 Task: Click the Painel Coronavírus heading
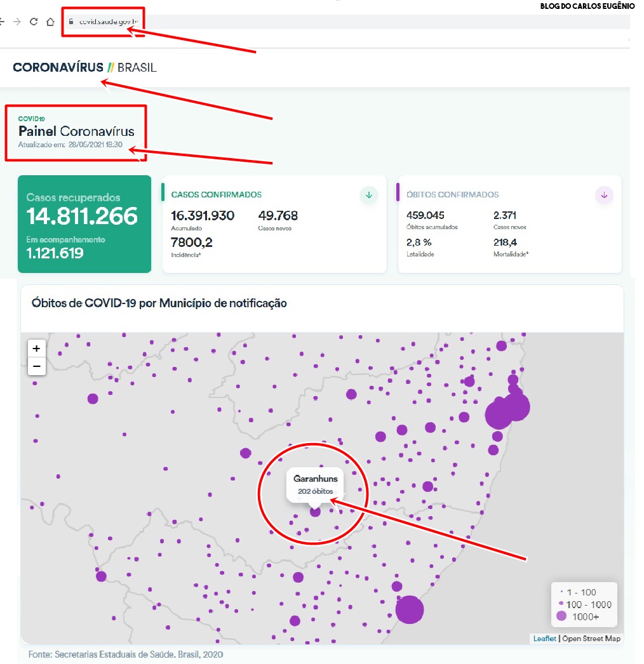(76, 131)
